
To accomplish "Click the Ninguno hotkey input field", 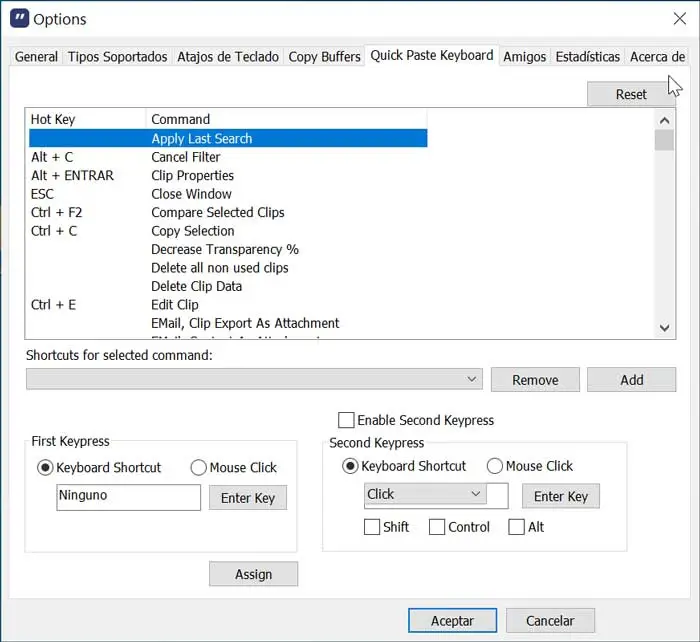I will pos(129,497).
